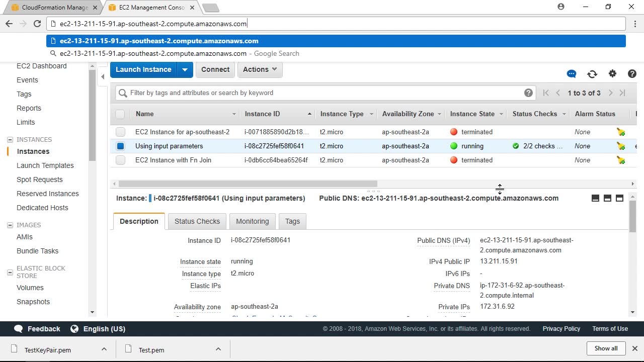Uncheck the Using input parameters row checkbox
This screenshot has width=644, height=362.
(x=120, y=146)
